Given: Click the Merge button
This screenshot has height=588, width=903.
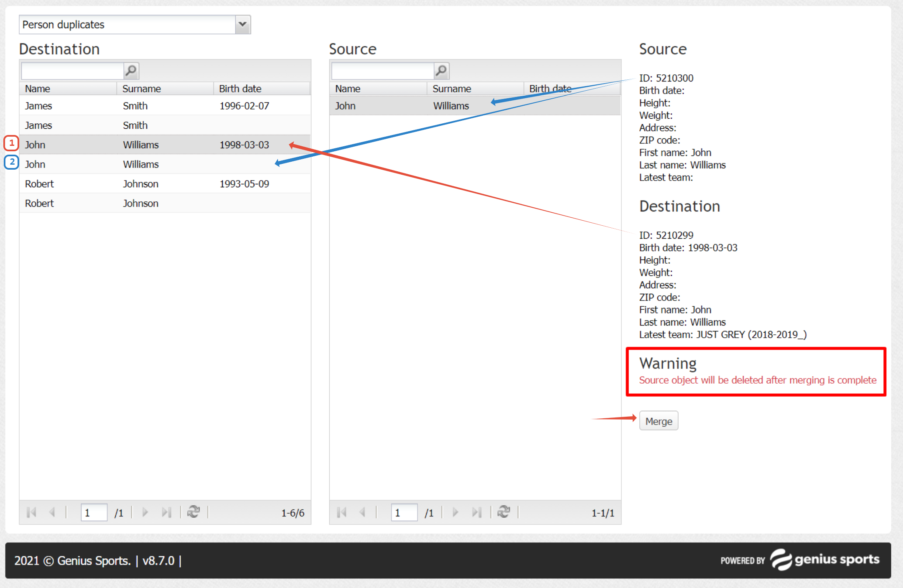Looking at the screenshot, I should (658, 421).
